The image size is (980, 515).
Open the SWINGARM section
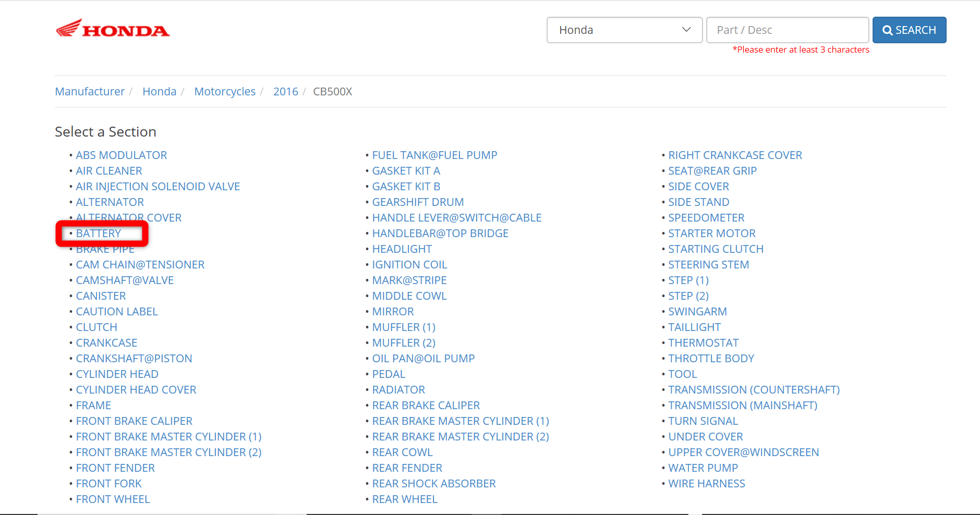click(698, 312)
